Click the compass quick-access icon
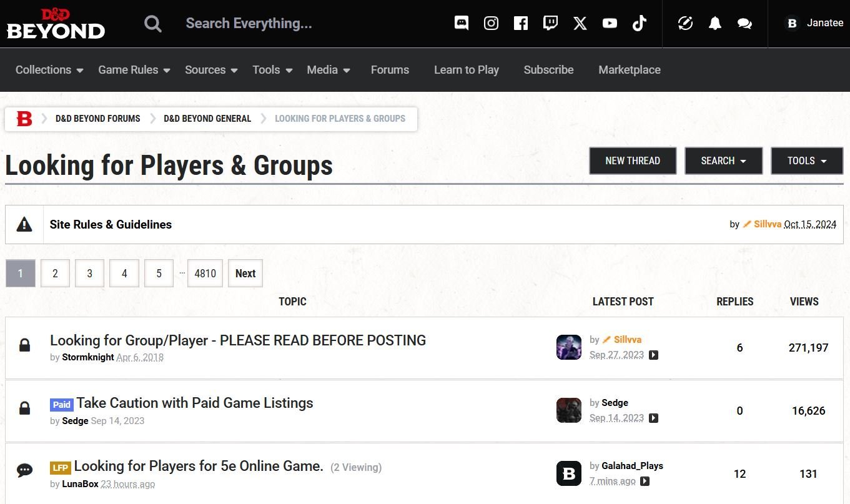The height and width of the screenshot is (504, 850). 685,24
